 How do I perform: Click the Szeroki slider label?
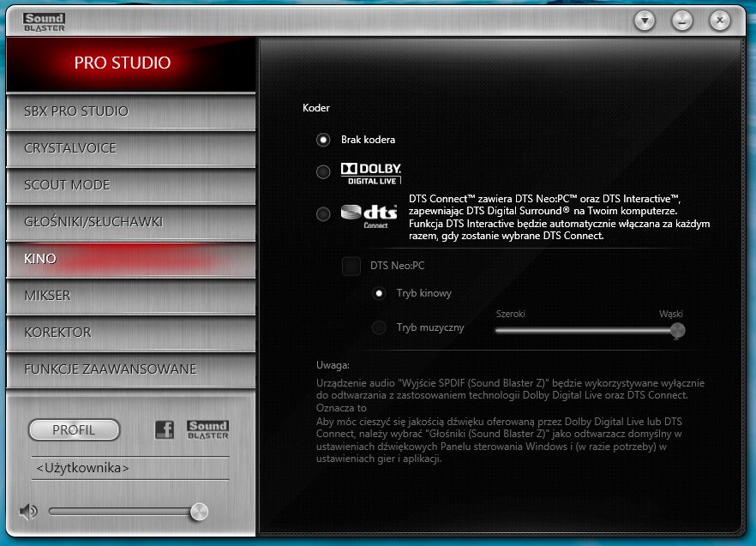pos(510,314)
